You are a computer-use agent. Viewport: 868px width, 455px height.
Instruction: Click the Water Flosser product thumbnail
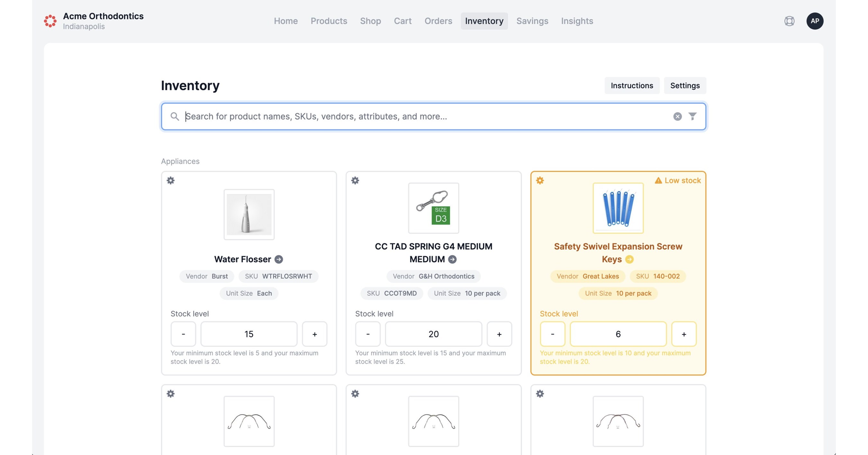point(249,215)
